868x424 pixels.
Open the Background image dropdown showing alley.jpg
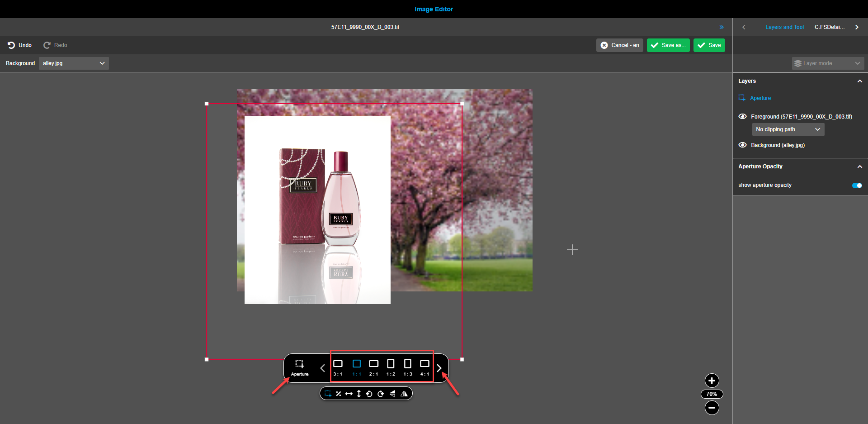coord(73,63)
